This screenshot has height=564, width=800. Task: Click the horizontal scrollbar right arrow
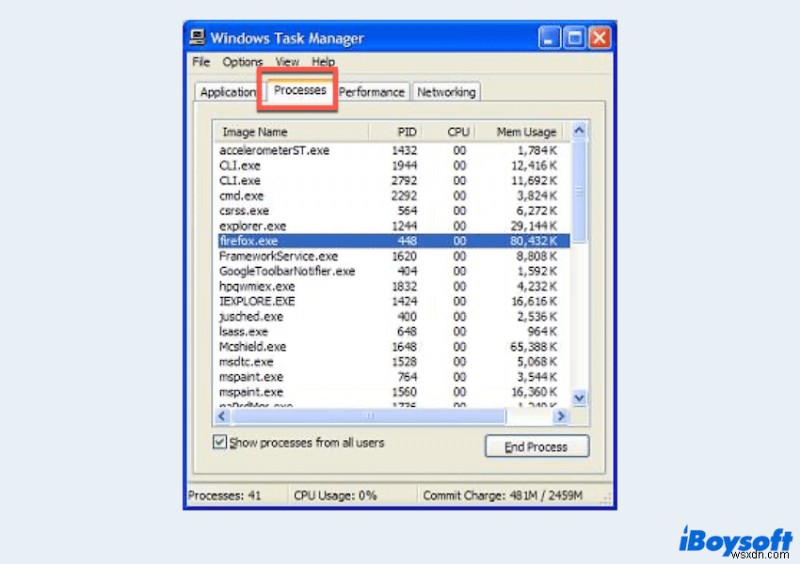pos(561,416)
